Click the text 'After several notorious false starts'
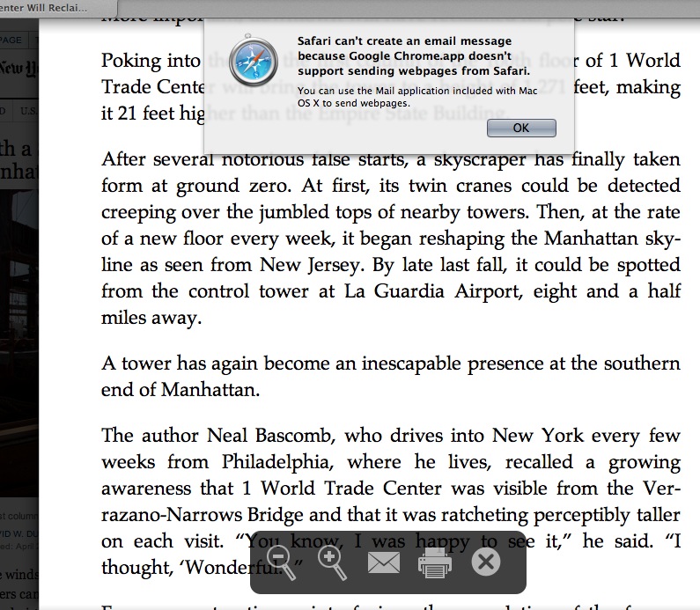This screenshot has width=700, height=610. (x=255, y=159)
